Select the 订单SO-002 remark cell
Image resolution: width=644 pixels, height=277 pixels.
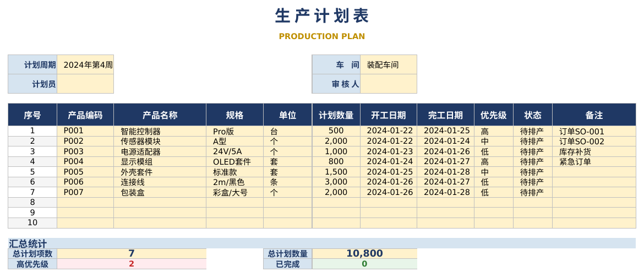click(x=594, y=142)
